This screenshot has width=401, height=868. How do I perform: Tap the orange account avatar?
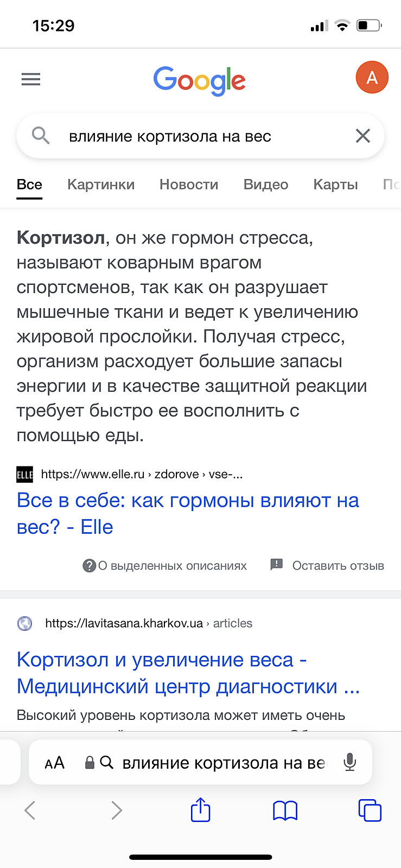(372, 78)
